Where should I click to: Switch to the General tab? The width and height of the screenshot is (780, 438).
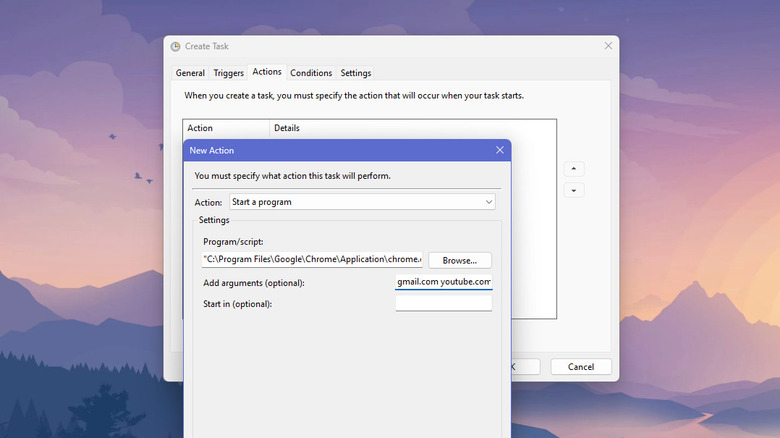190,73
